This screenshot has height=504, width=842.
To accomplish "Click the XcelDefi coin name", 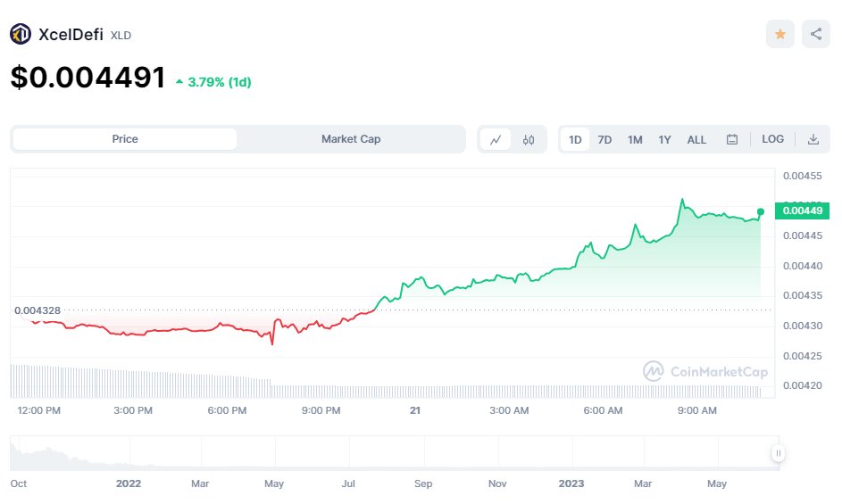I will point(71,35).
